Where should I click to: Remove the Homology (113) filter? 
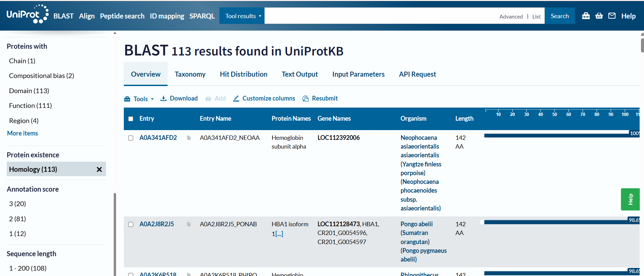pyautogui.click(x=99, y=169)
